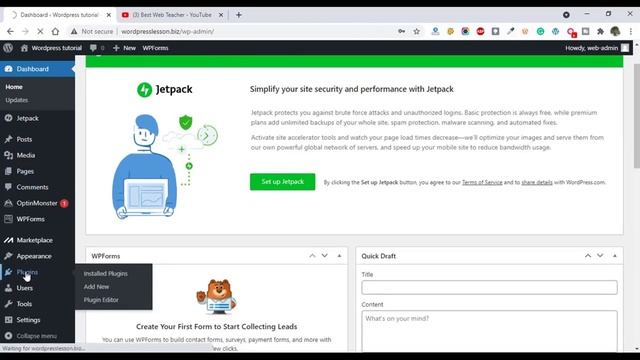The width and height of the screenshot is (640, 360).
Task: Open the Chrome three-dot menu
Action: click(x=630, y=31)
